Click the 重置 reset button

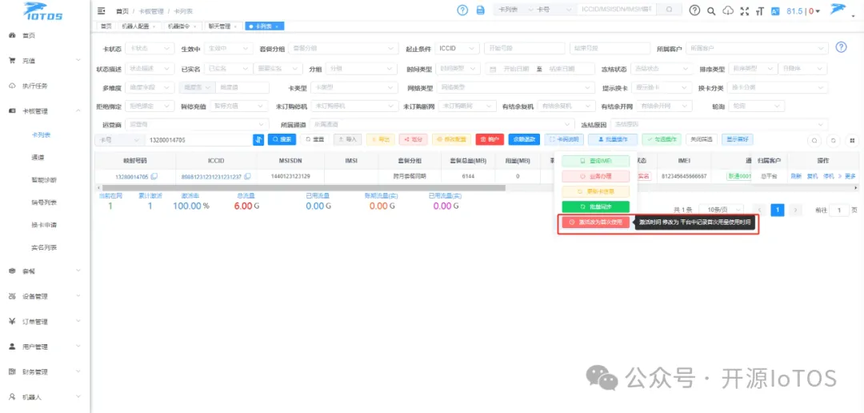[x=315, y=140]
